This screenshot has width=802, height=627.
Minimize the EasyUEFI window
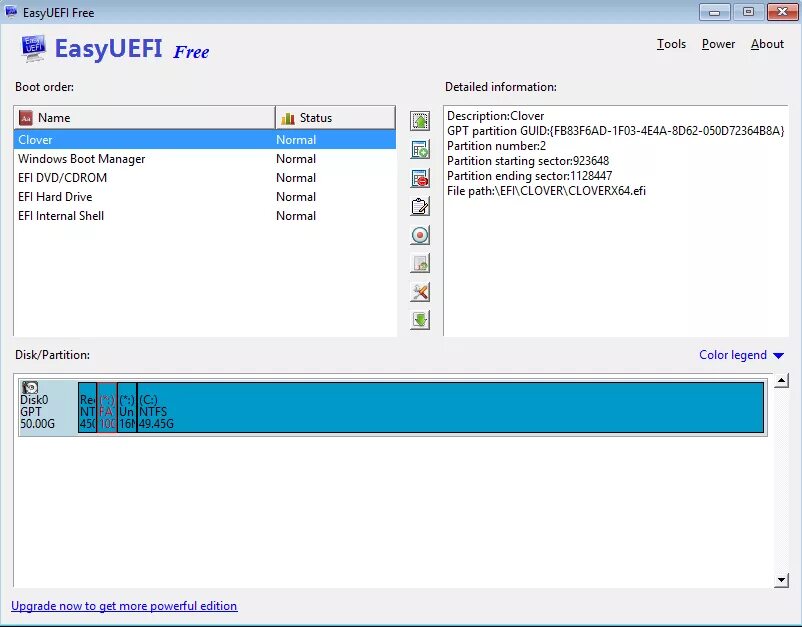(x=715, y=12)
